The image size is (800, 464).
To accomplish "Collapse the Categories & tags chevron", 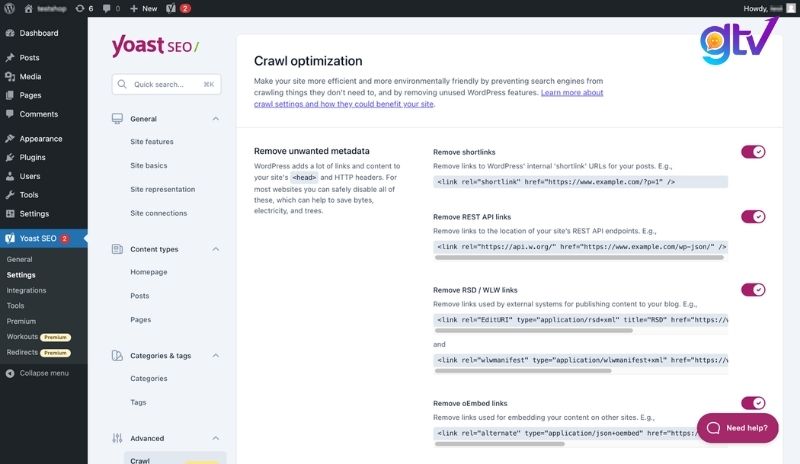I will [216, 356].
